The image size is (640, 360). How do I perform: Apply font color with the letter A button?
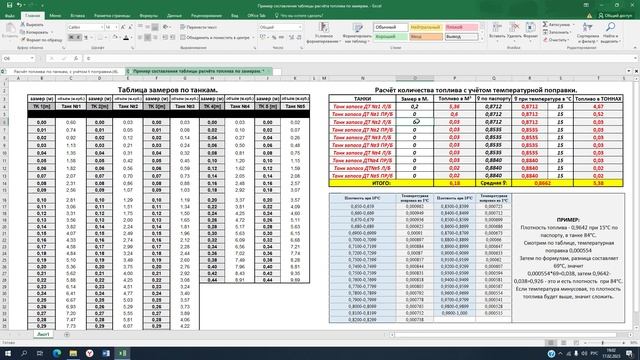click(126, 38)
